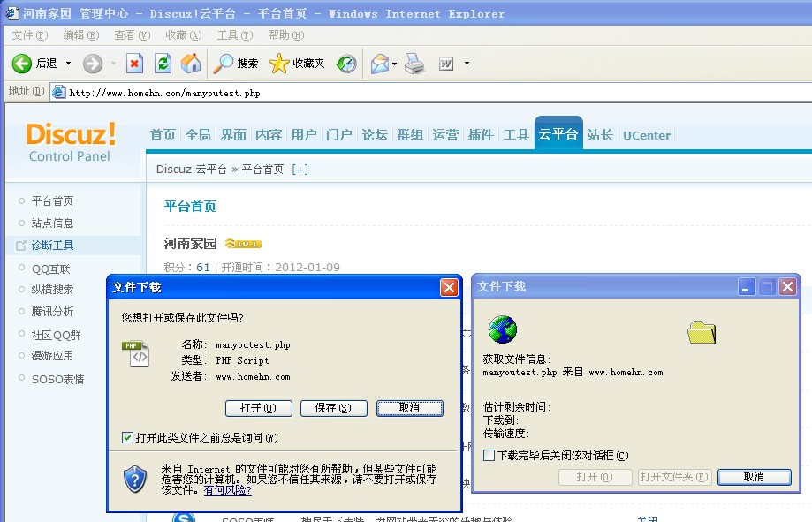Switch to the 门户 tab
Image resolution: width=812 pixels, height=522 pixels.
point(338,135)
